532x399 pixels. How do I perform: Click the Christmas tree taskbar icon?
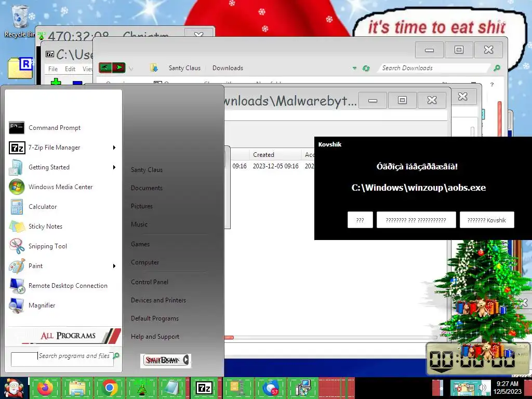(141, 388)
